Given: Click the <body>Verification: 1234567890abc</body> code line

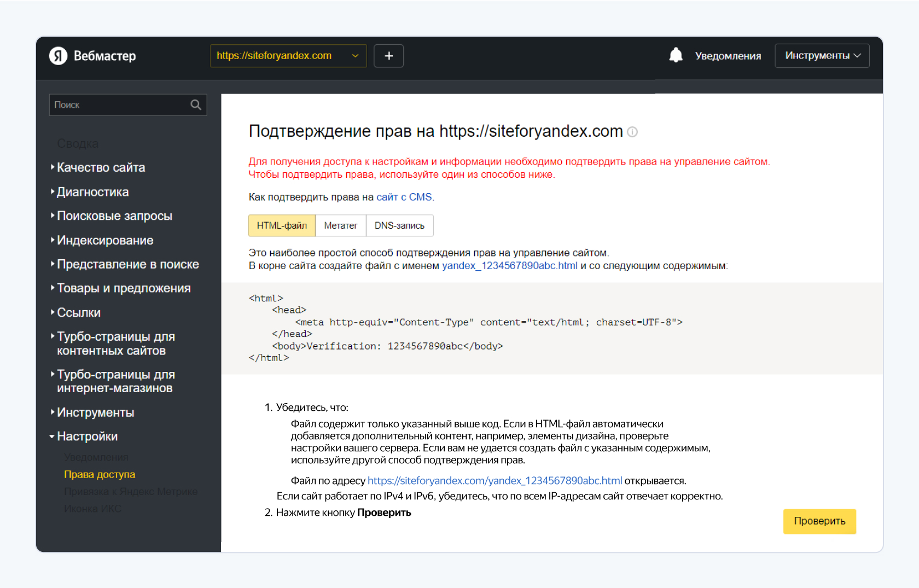Looking at the screenshot, I should coord(387,346).
